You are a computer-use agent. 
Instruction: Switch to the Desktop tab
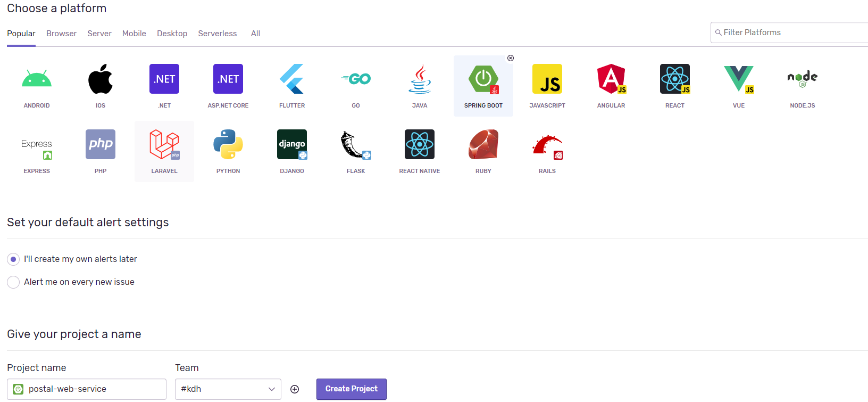tap(172, 34)
